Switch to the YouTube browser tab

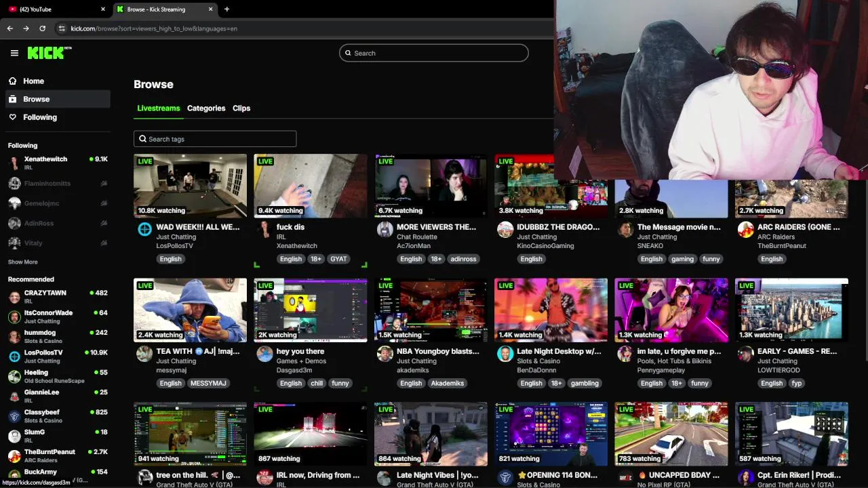click(x=56, y=9)
